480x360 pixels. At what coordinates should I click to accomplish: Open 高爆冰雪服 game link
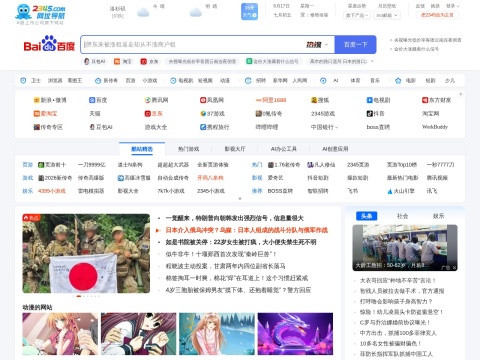click(x=134, y=178)
